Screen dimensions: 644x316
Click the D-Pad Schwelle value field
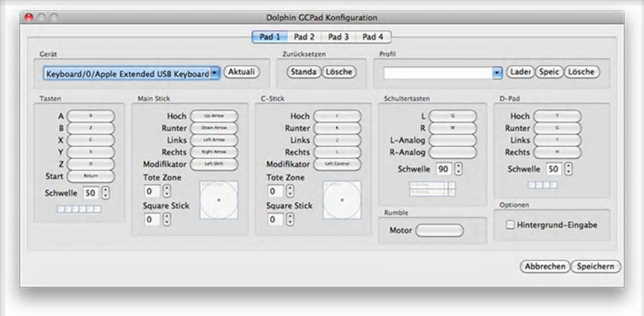(554, 169)
